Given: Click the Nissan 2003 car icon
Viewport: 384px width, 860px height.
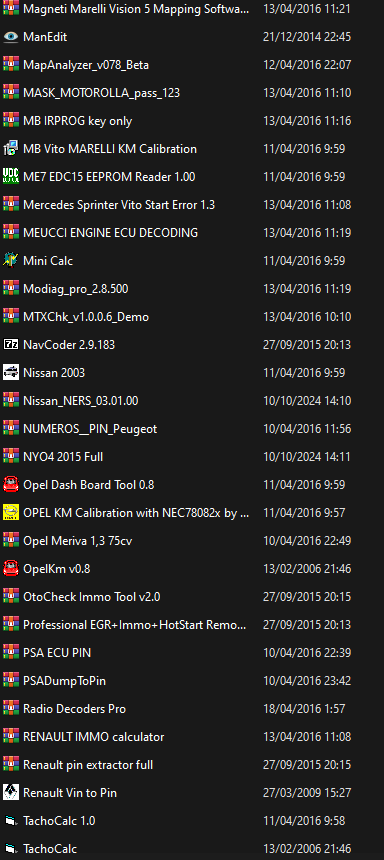Looking at the screenshot, I should click(10, 372).
